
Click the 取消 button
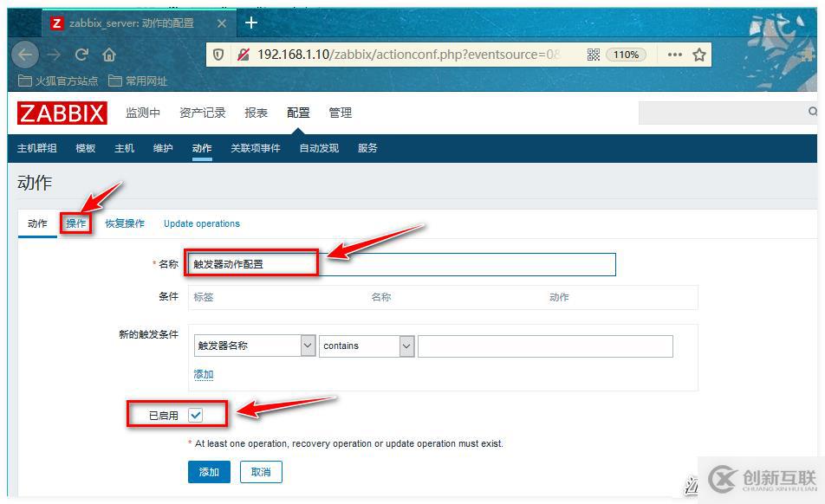[x=261, y=472]
